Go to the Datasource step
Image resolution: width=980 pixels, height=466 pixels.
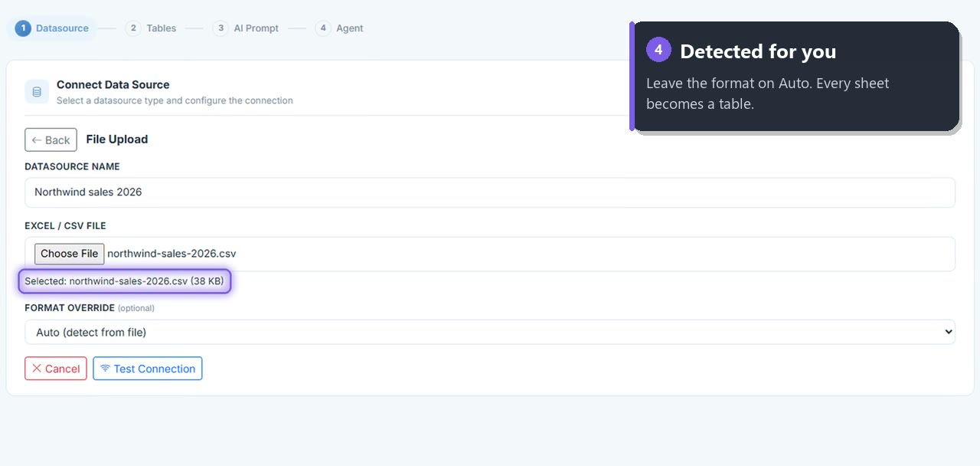click(x=52, y=28)
